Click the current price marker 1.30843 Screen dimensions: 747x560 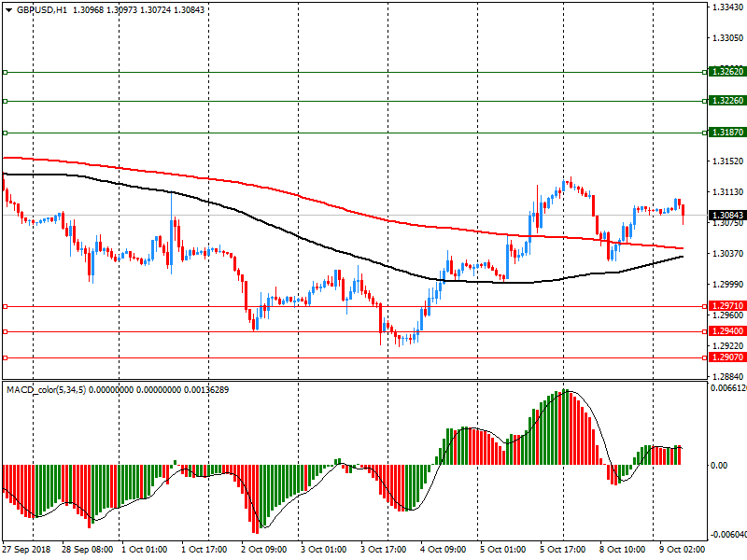tap(726, 216)
